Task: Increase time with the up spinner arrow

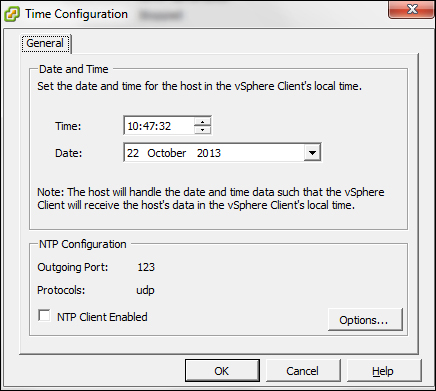Action: [202, 121]
